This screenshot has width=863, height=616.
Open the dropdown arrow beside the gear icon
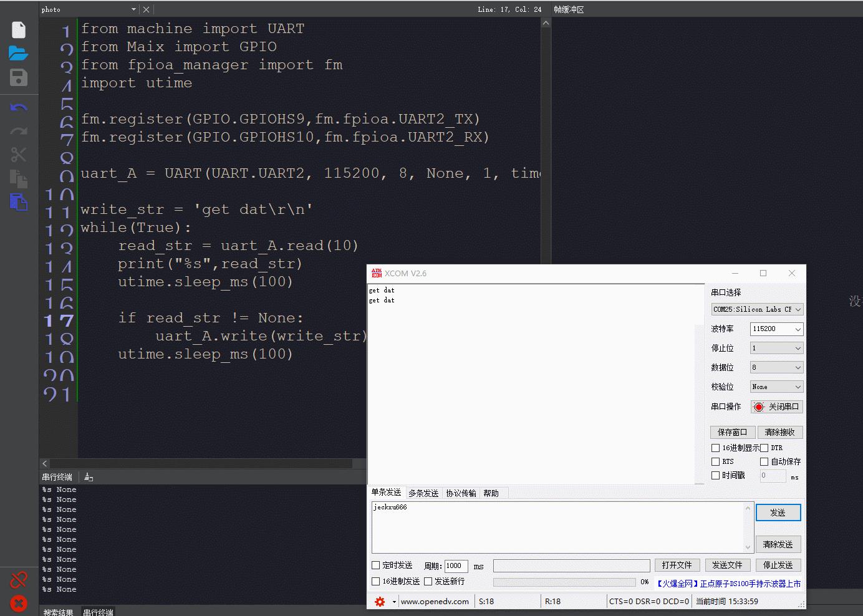point(394,602)
